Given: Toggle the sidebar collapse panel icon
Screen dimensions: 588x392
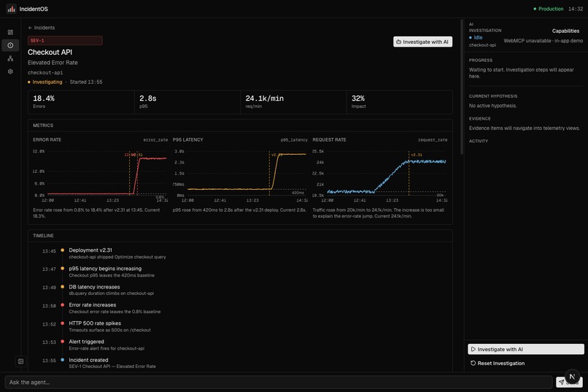Looking at the screenshot, I should [x=20, y=361].
